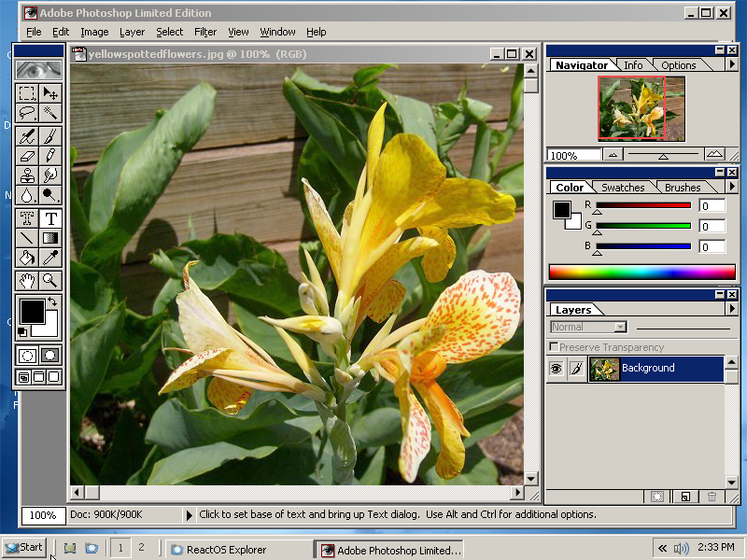Open the Filter menu
Screen dimensions: 747x560
click(205, 32)
